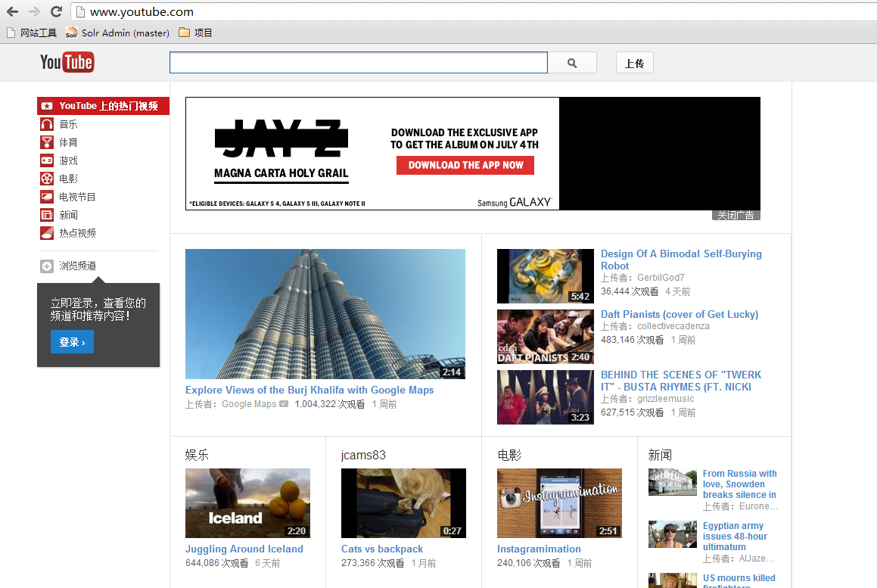Click the film reel icon beside 电影
877x588 pixels.
(x=47, y=179)
